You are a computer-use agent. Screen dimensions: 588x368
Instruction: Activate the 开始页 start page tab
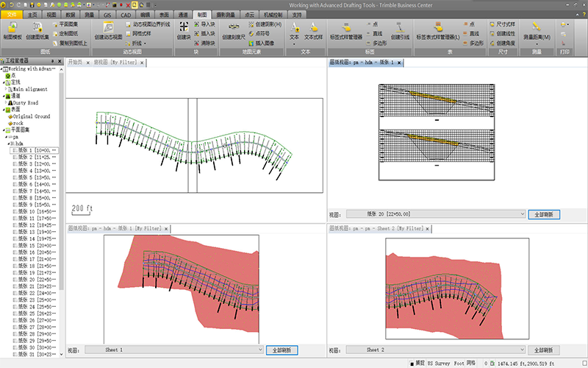(x=75, y=63)
